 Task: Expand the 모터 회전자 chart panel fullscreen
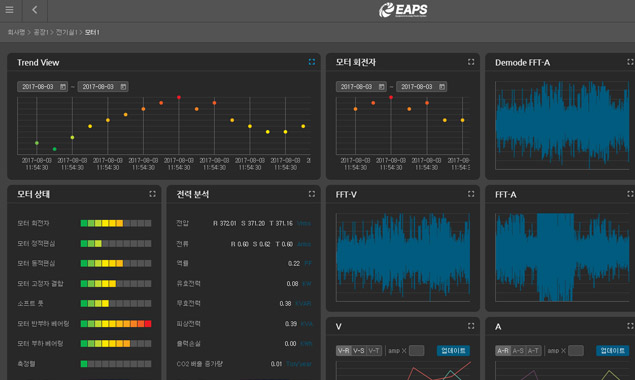[471, 62]
